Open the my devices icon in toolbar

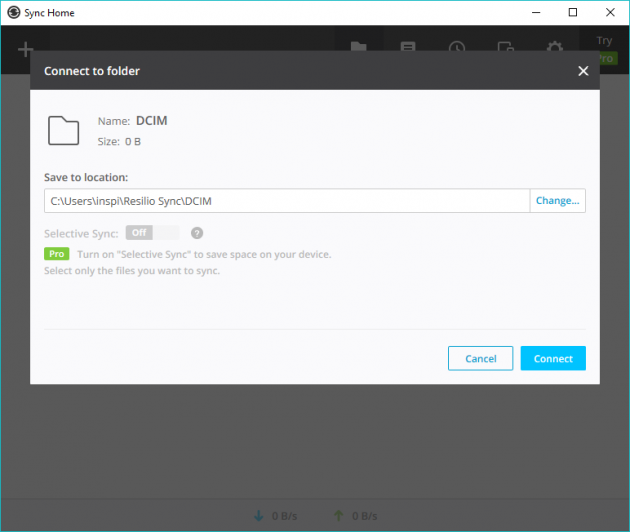tap(505, 47)
